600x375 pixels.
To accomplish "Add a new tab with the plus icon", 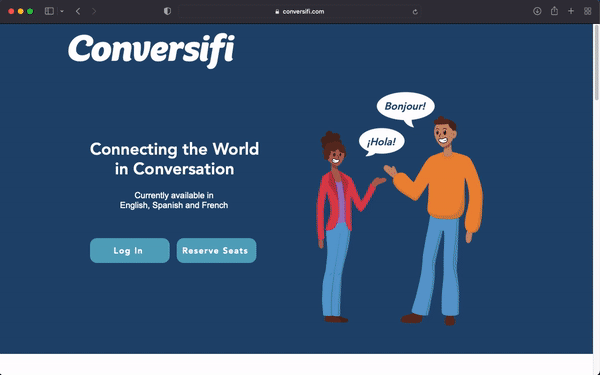I will point(571,11).
